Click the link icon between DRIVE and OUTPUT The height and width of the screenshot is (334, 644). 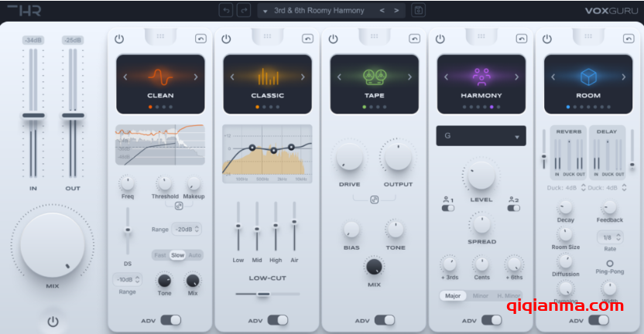click(374, 199)
